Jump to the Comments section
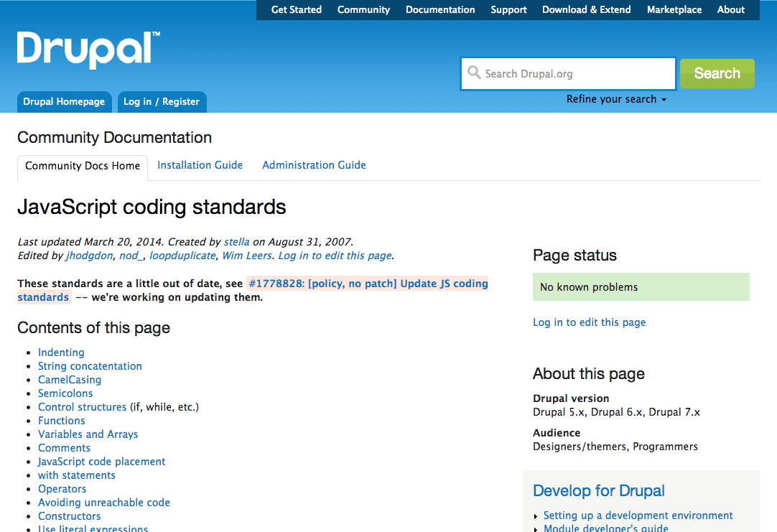Screen dimensions: 777x532 (64, 448)
